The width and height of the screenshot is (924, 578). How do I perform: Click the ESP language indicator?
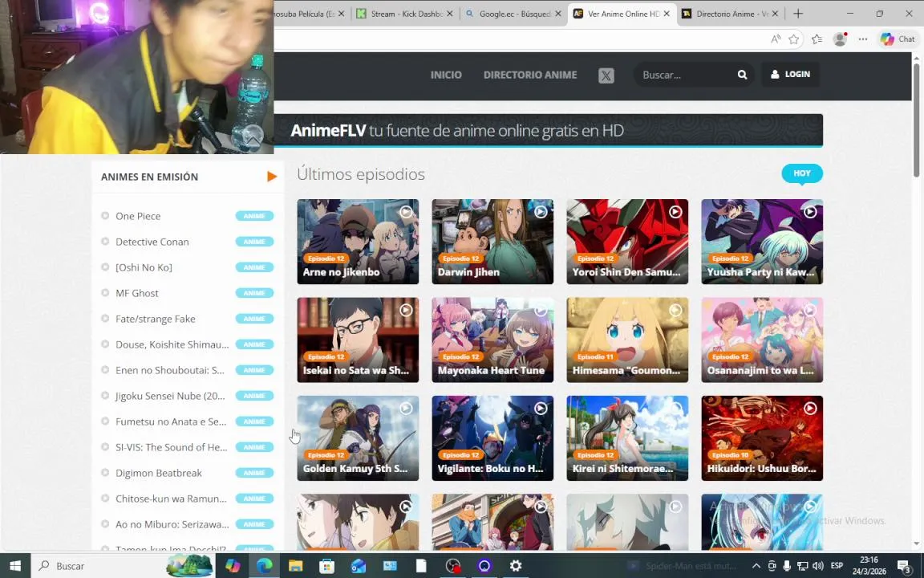pos(837,566)
